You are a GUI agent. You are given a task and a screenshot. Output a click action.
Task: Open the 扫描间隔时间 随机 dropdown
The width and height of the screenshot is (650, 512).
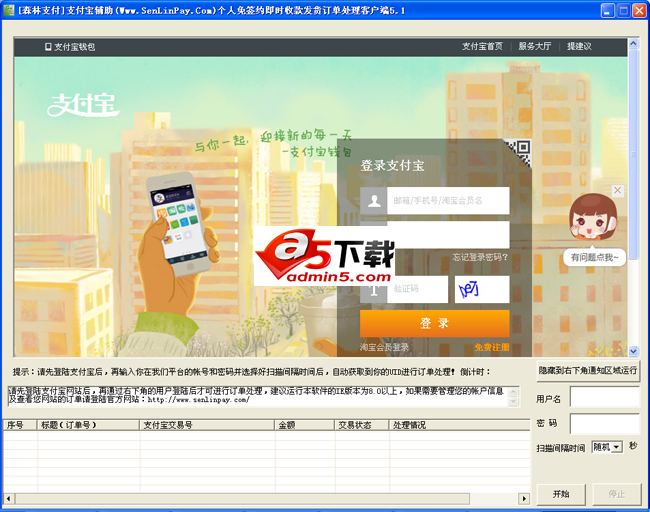607,447
